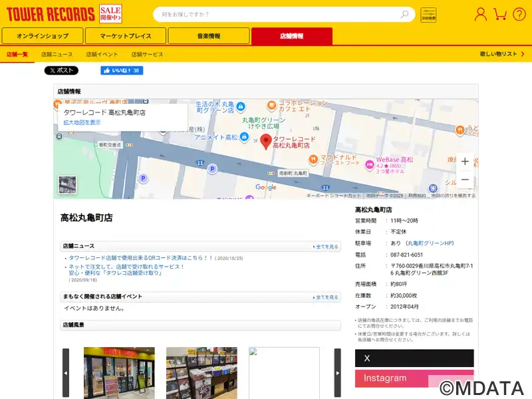Zoom out on the map
The width and height of the screenshot is (532, 399).
coord(465,180)
